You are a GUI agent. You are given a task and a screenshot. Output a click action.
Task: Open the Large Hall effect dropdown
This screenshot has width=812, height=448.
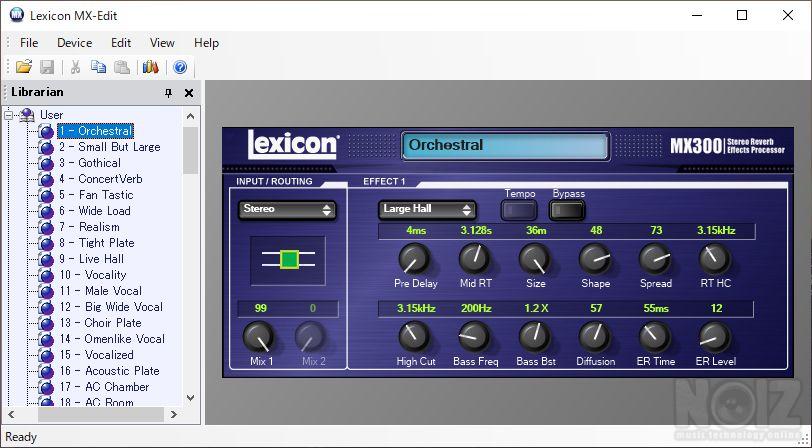click(x=426, y=210)
